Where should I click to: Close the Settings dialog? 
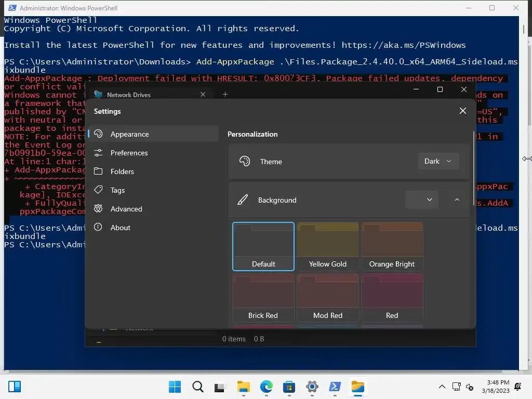463,111
